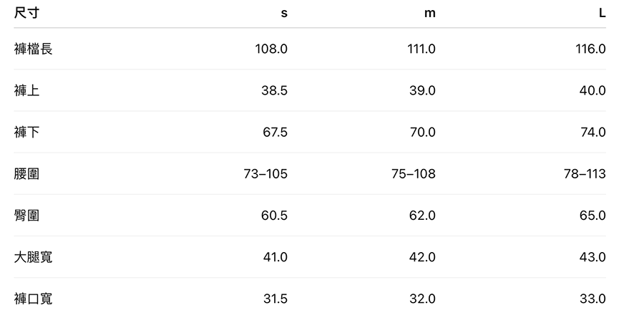The image size is (644, 323).
Task: Click the 116.0 value for size L
Action: [x=590, y=49]
